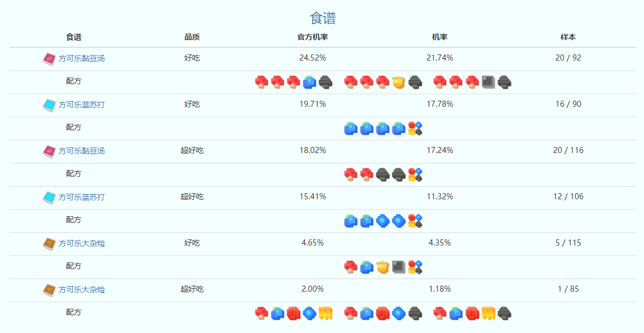
Task: Open the 方可乐蓝苏打 link with 15.41% rate
Action: 81,197
